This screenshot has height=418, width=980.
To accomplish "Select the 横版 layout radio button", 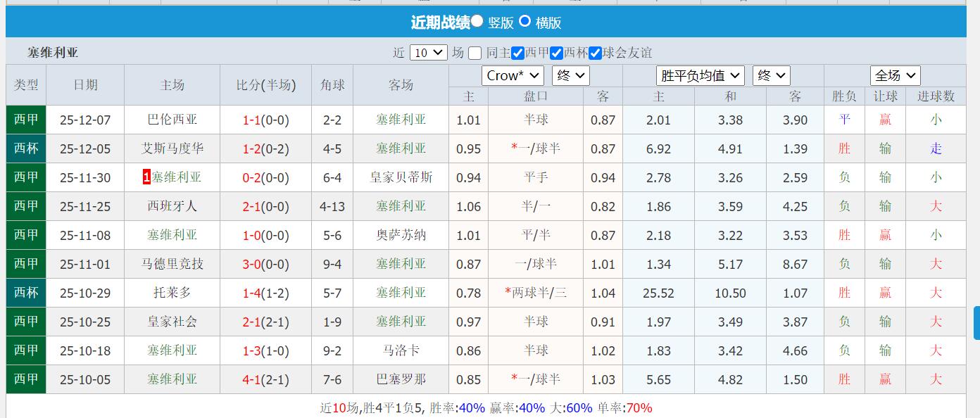I will tap(524, 22).
